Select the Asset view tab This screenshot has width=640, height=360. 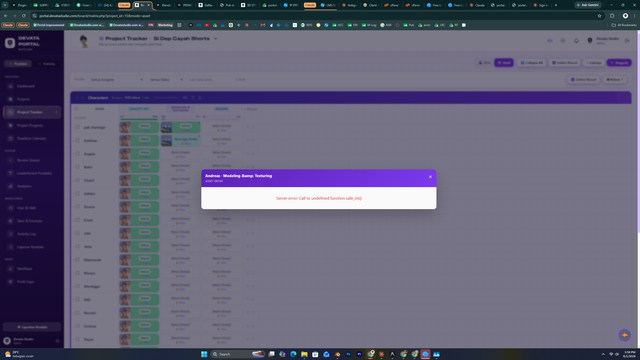click(504, 63)
